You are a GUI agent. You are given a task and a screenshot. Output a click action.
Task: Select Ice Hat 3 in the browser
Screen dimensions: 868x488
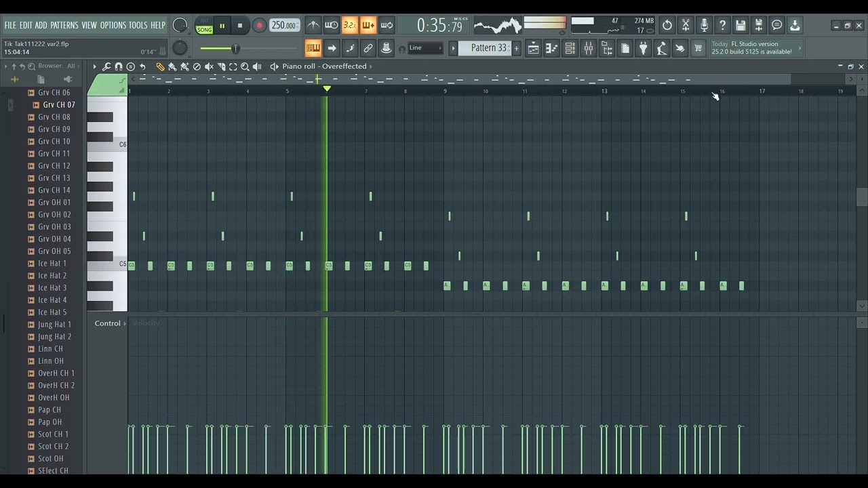coord(52,288)
